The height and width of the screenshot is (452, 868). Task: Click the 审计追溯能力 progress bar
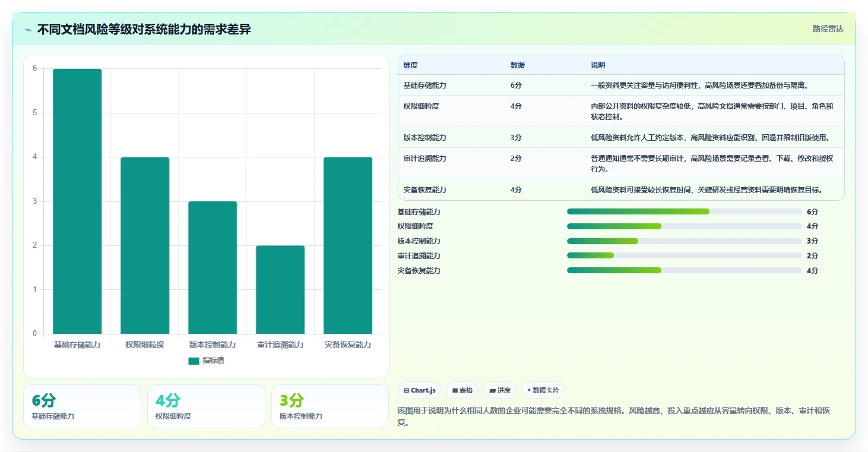685,255
